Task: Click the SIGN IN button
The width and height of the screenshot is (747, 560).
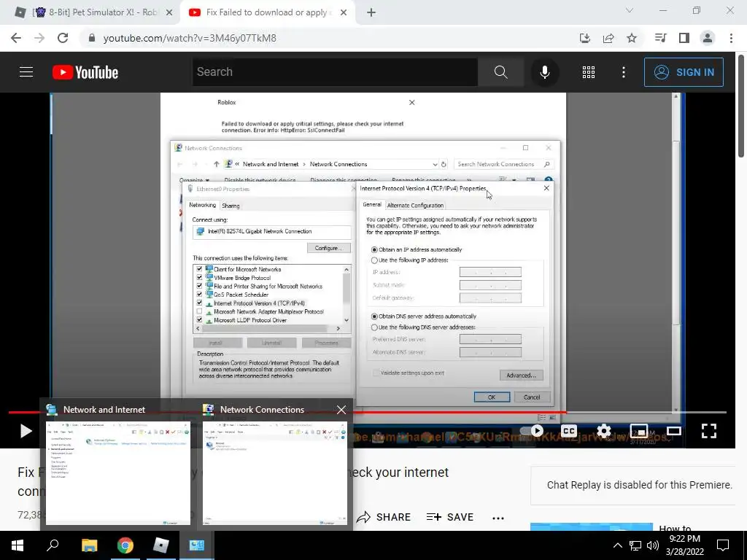Action: [x=683, y=72]
